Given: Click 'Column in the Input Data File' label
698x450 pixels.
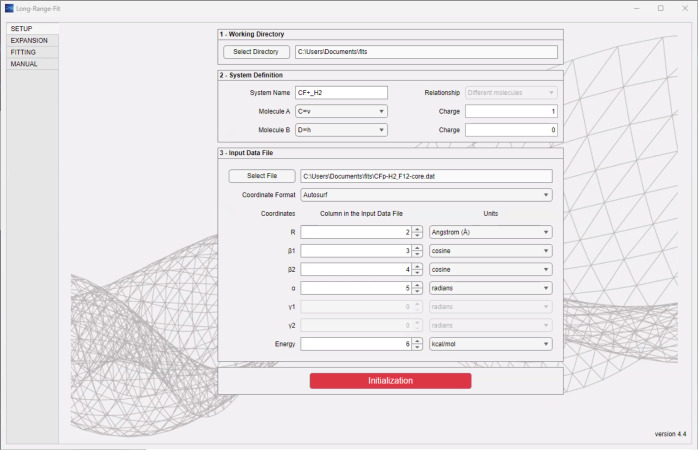Looking at the screenshot, I should (x=361, y=214).
